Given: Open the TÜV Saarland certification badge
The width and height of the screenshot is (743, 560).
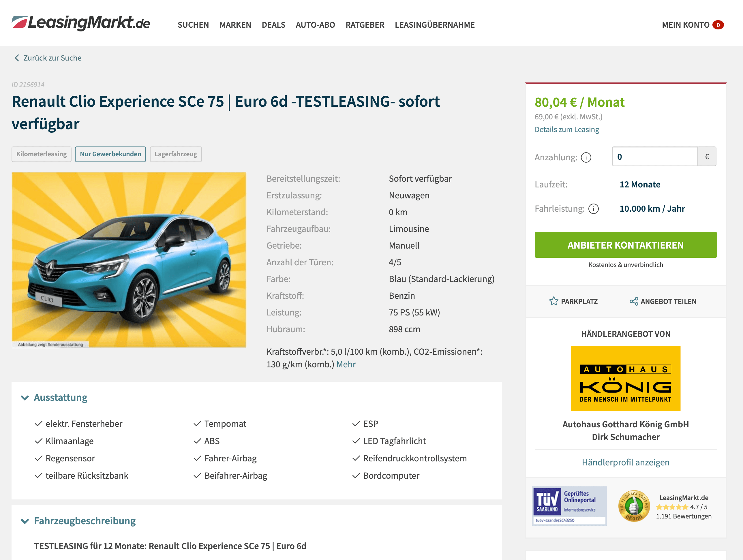Looking at the screenshot, I should (x=569, y=506).
